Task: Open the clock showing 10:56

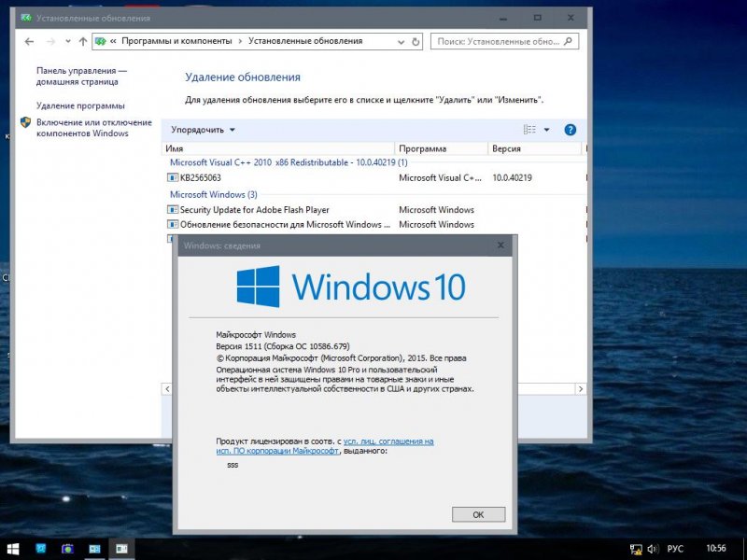Action: (716, 549)
